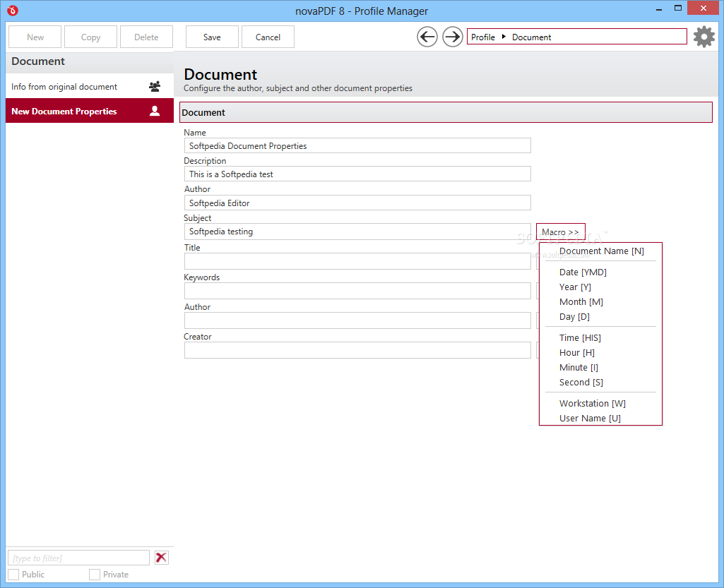Screen dimensions: 724x588
Task: Enable the Public checkbox
Action: tap(14, 574)
